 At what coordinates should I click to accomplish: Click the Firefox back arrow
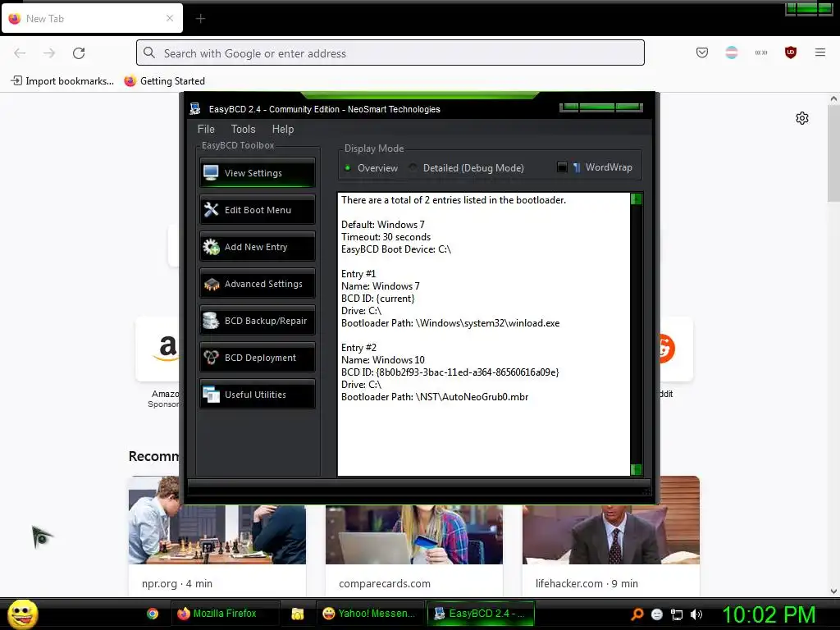pos(20,53)
